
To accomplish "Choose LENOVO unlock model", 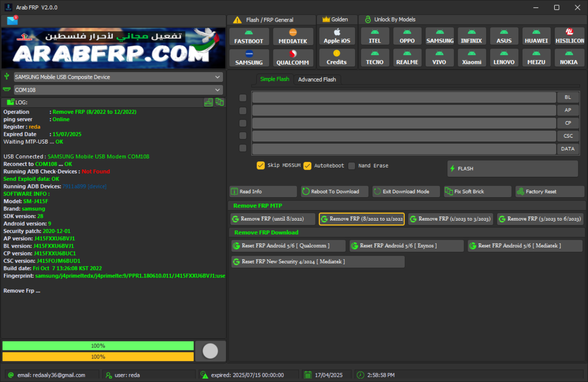I will (504, 58).
